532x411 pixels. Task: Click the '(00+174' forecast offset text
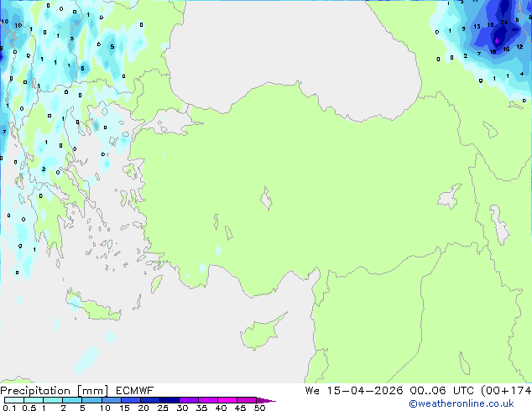[x=506, y=391]
